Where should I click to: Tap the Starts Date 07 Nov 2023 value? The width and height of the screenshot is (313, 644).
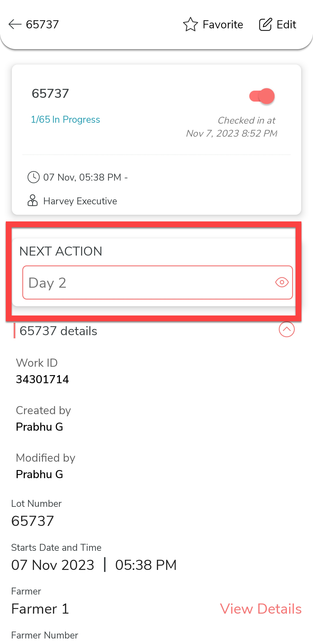click(53, 565)
